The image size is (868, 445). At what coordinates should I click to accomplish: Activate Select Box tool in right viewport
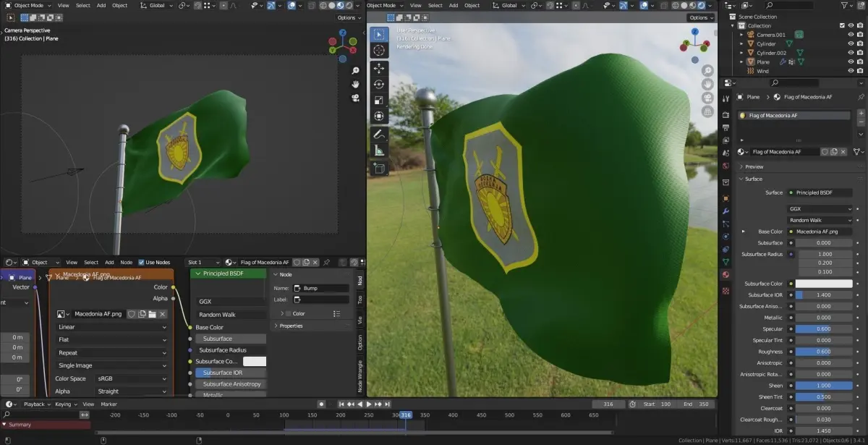click(379, 34)
